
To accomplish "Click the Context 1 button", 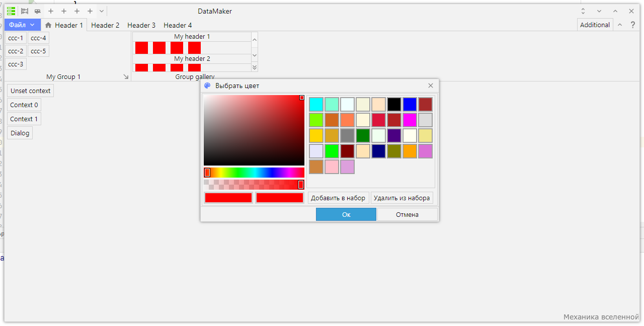I will (x=24, y=119).
